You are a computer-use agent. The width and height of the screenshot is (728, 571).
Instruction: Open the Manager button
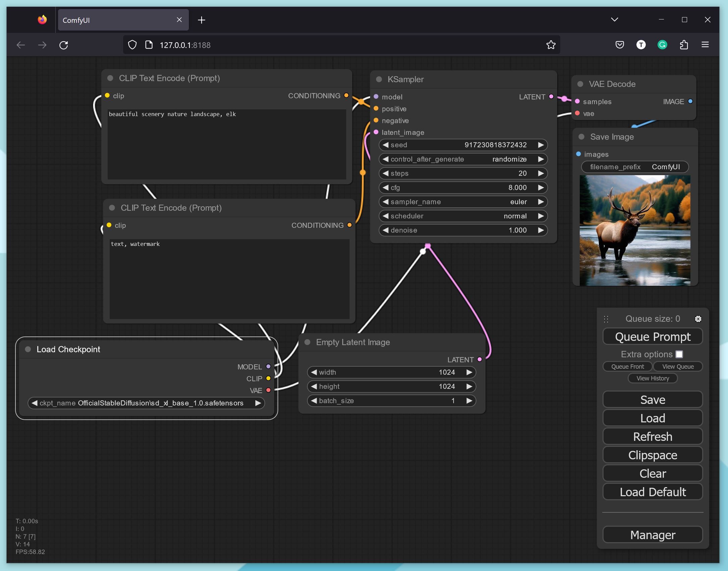point(653,535)
